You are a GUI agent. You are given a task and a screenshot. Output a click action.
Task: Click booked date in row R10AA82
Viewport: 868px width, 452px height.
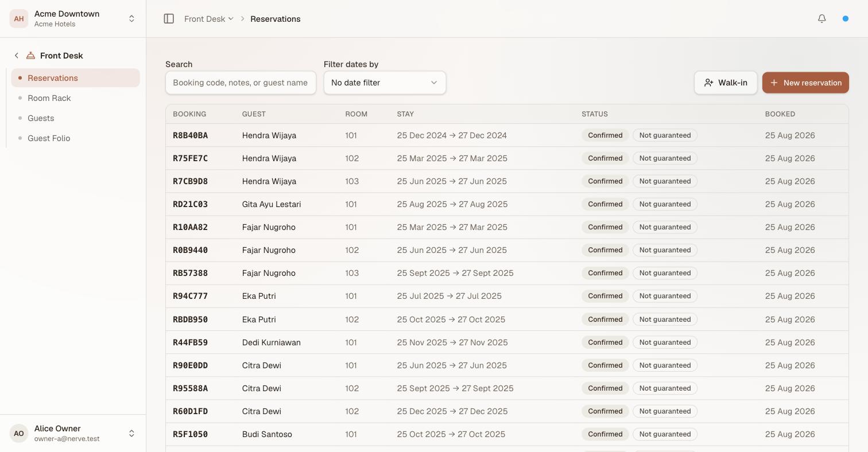coord(790,227)
